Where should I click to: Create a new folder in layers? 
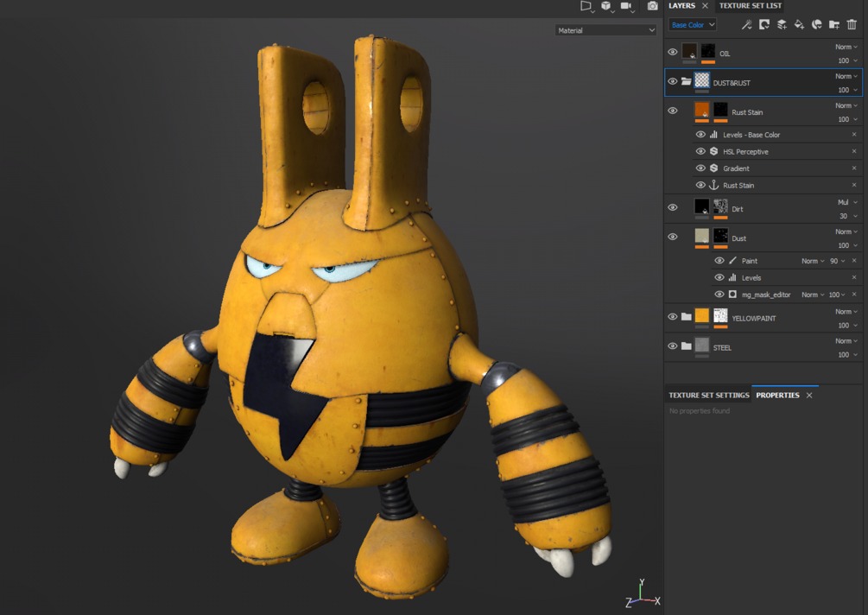(834, 25)
